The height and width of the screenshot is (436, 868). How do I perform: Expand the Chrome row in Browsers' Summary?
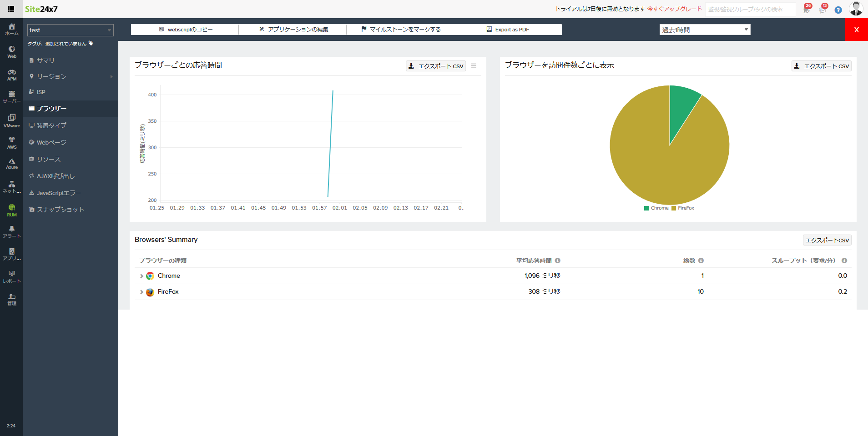(141, 276)
